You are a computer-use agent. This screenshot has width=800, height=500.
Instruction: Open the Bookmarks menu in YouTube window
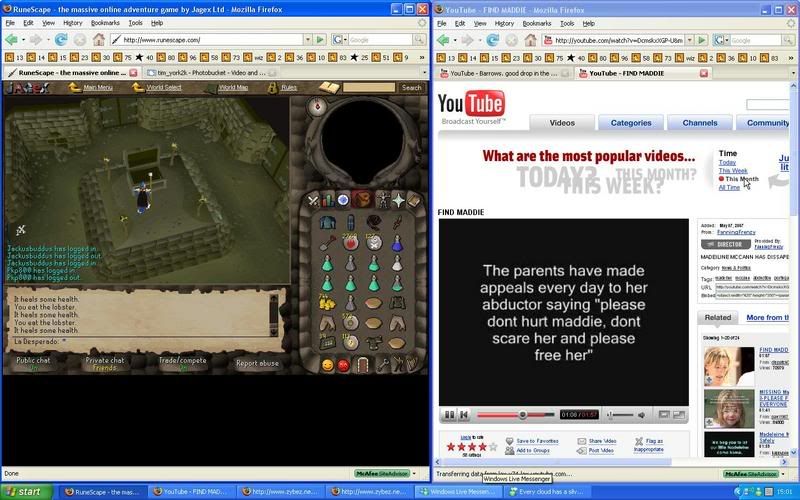point(537,23)
